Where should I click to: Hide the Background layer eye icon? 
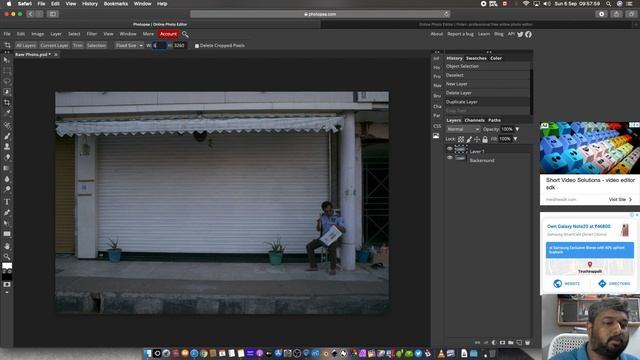pyautogui.click(x=449, y=158)
